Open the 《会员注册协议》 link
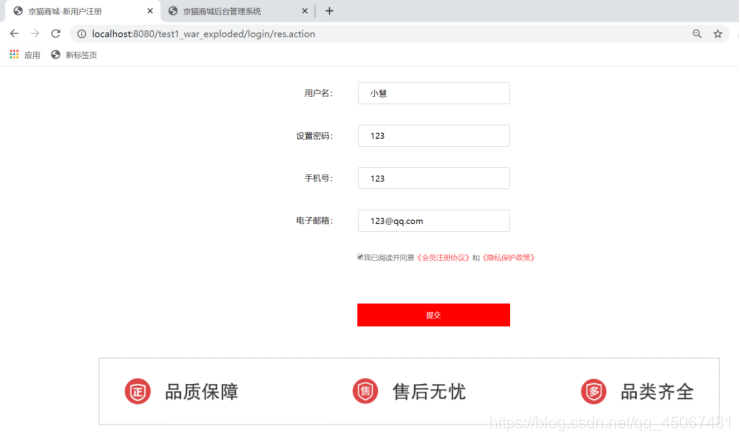Viewport: 740px width, 441px height. 443,257
